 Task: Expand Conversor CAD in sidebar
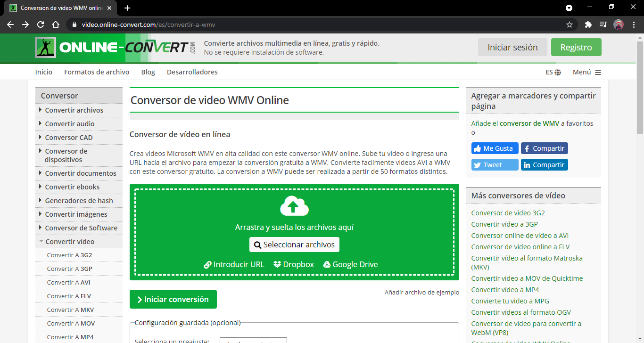79,138
